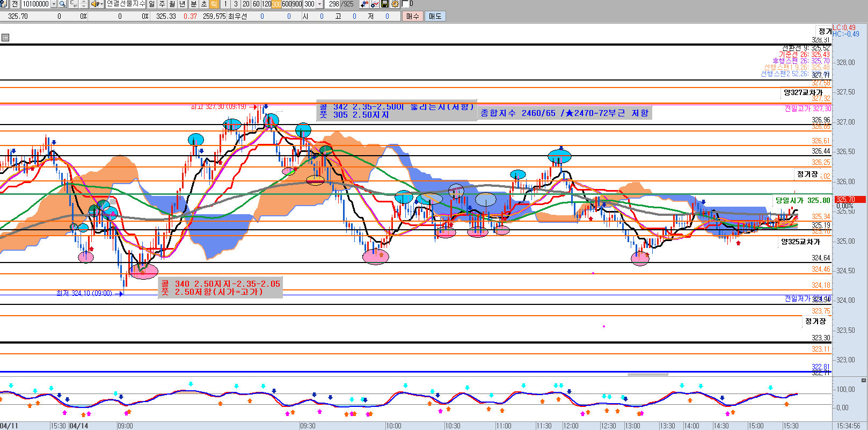Click the 매수 (buy) button
Viewport: 868px width, 430px height.
412,17
